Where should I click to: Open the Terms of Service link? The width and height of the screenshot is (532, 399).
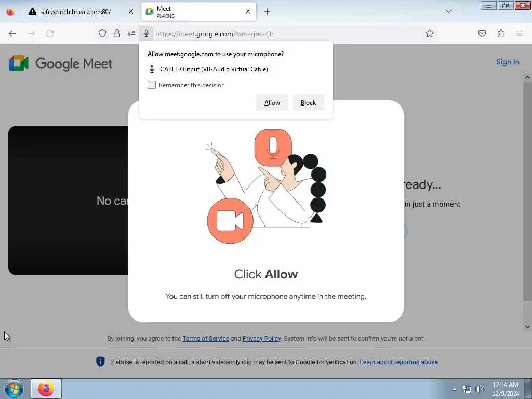(206, 339)
